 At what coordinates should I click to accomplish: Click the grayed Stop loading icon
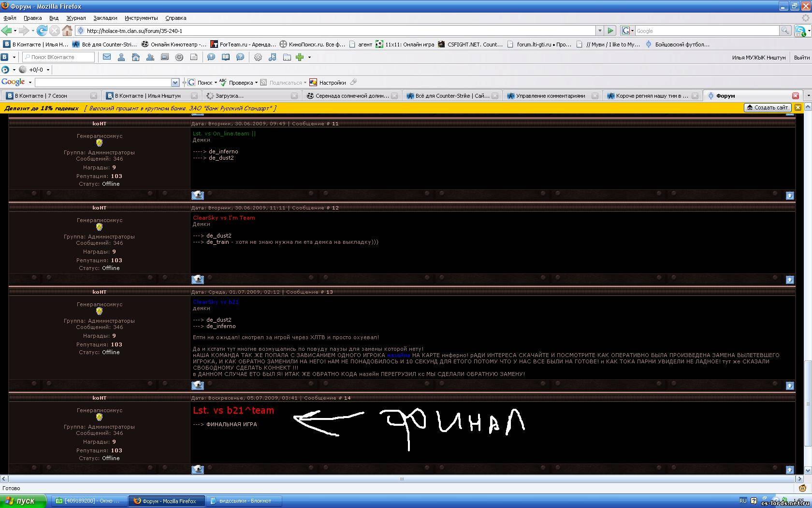[55, 30]
